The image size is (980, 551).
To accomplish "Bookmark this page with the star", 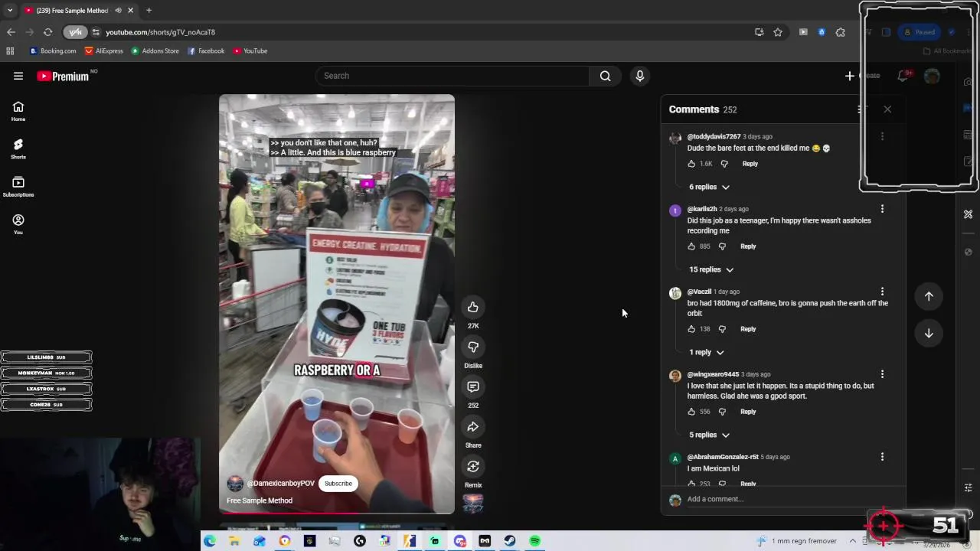I will coord(778,32).
